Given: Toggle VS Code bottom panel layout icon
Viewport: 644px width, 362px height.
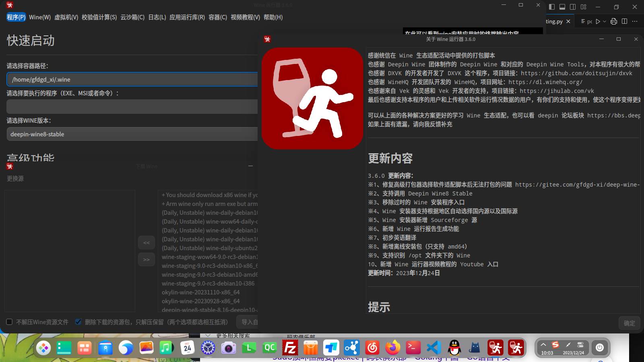Looking at the screenshot, I should tap(562, 7).
